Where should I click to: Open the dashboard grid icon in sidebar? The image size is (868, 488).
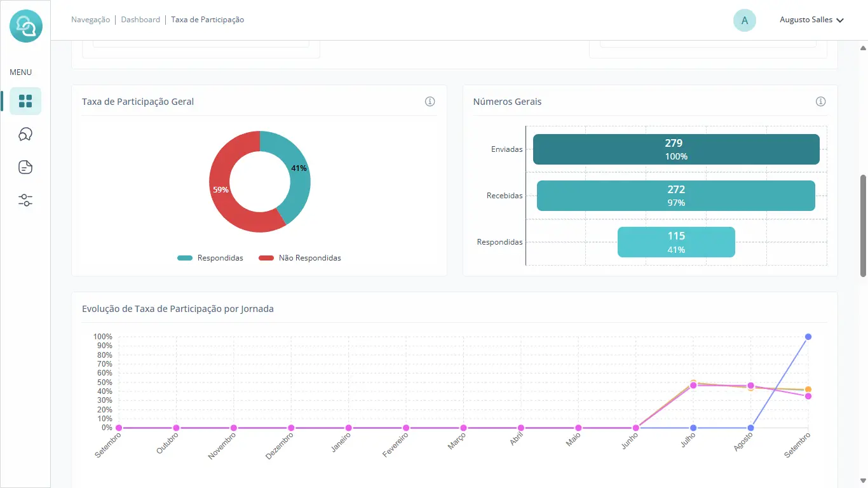25,101
